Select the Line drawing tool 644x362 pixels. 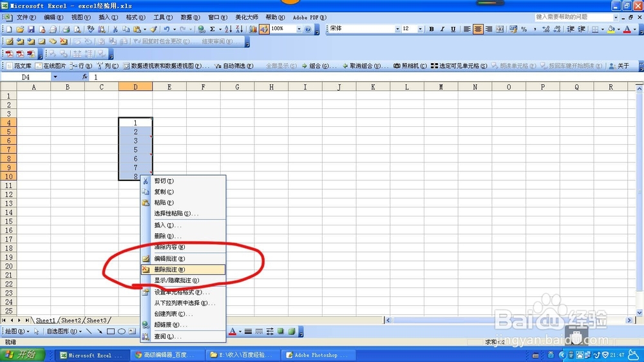(x=89, y=331)
